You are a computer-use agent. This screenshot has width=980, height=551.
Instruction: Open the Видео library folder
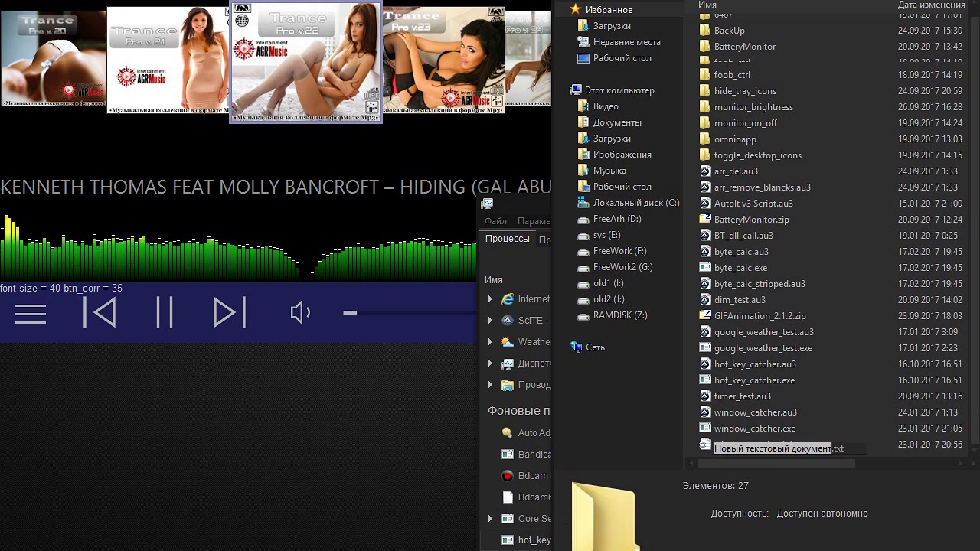pyautogui.click(x=598, y=106)
